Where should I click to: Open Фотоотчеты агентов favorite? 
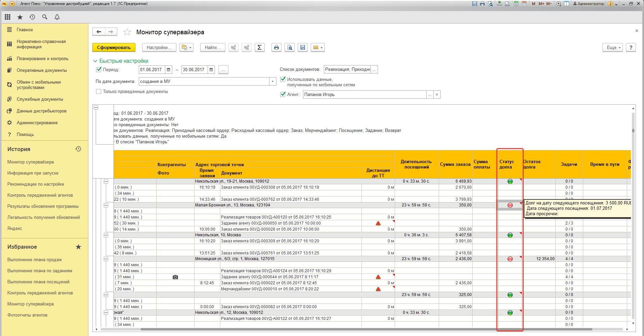coord(27,315)
